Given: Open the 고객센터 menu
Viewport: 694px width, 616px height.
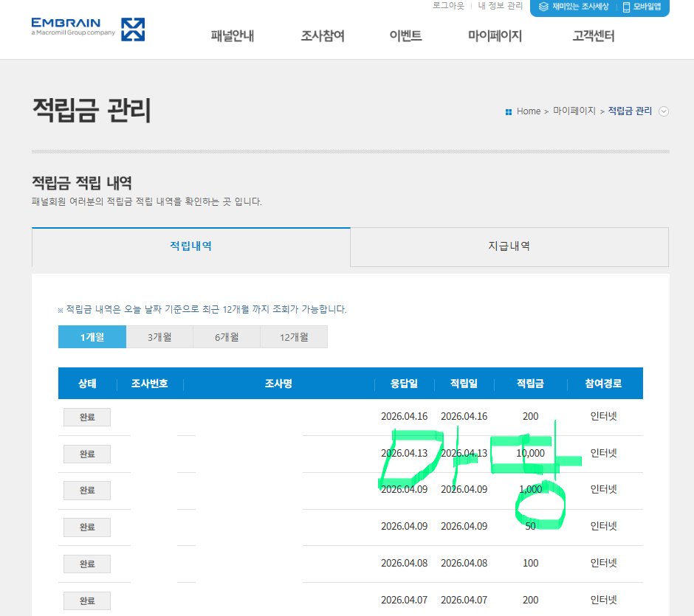Looking at the screenshot, I should pyautogui.click(x=592, y=35).
